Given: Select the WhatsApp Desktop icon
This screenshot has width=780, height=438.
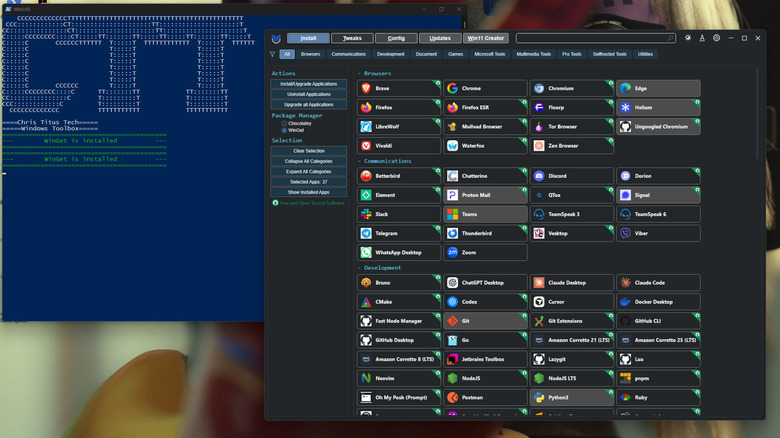Looking at the screenshot, I should (x=366, y=252).
